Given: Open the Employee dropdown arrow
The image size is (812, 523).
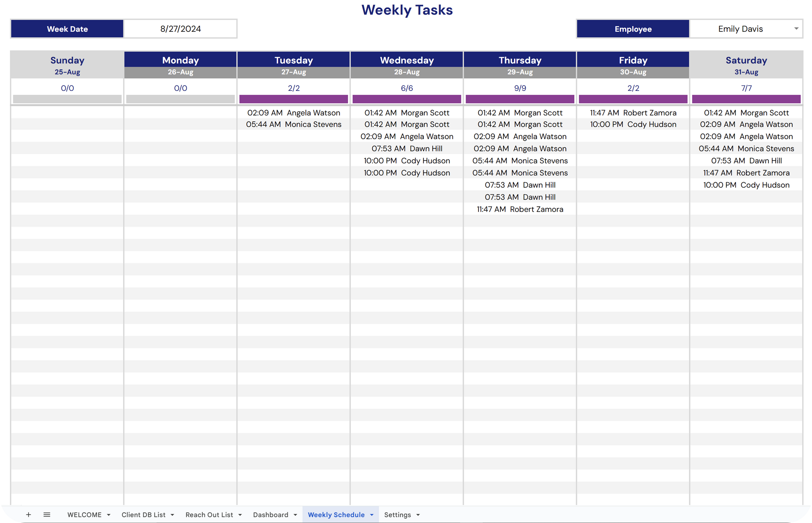Looking at the screenshot, I should (x=796, y=29).
